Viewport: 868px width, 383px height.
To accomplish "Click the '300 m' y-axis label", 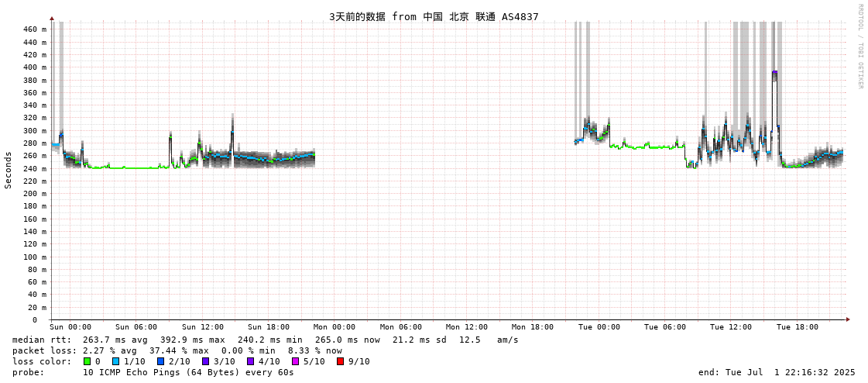I will 36,130.
